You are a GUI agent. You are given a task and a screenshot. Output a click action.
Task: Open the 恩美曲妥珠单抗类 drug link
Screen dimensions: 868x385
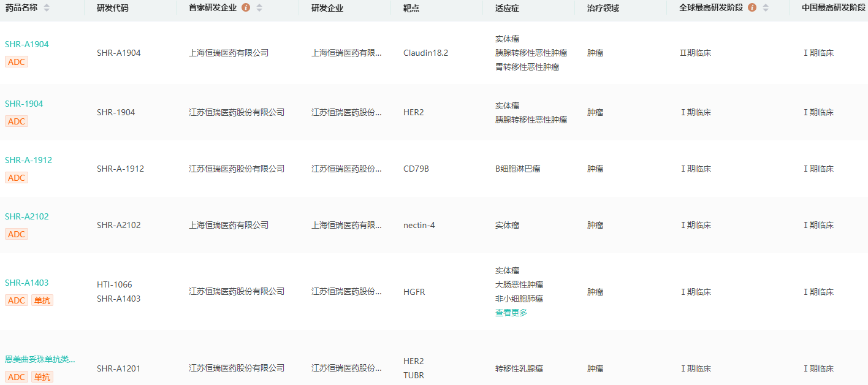point(40,359)
